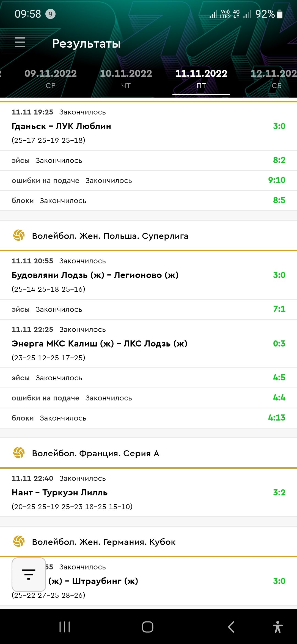
Task: Tap the notification count badge in status bar
Action: point(50,14)
